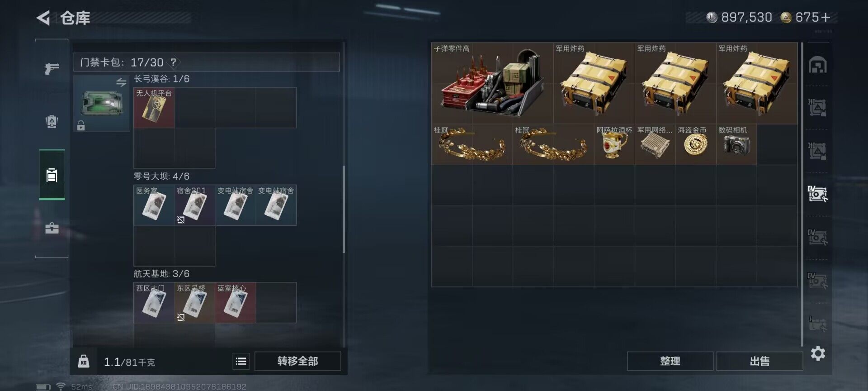
Task: Toggle the swap arrows on card case
Action: tap(121, 82)
